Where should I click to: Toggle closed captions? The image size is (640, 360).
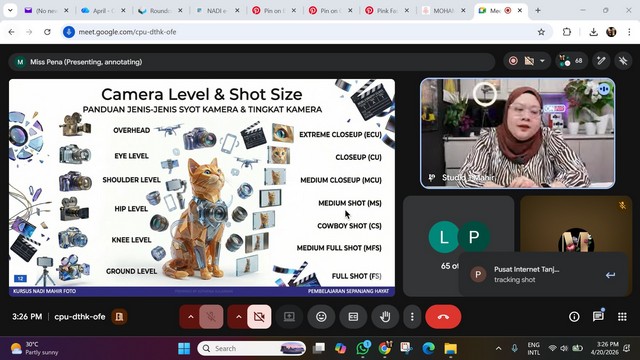pos(353,316)
